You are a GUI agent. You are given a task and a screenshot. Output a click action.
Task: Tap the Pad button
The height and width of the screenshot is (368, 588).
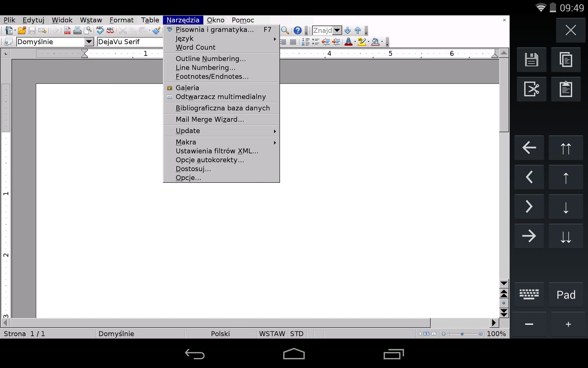pos(566,294)
